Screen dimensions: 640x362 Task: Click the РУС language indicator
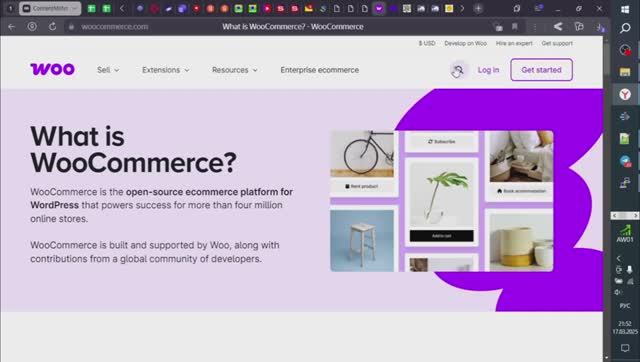(x=625, y=306)
